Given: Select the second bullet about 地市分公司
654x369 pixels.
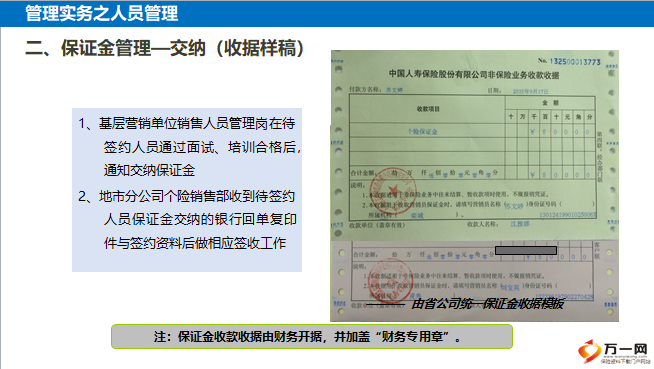Looking at the screenshot, I should coord(188,219).
